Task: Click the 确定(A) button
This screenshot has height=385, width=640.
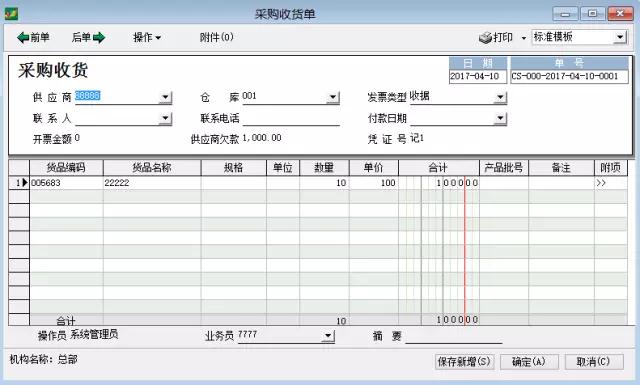Action: [x=529, y=362]
